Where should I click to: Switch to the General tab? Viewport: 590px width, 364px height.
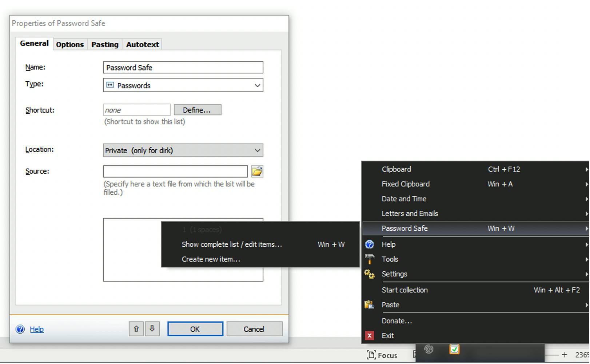(x=34, y=44)
